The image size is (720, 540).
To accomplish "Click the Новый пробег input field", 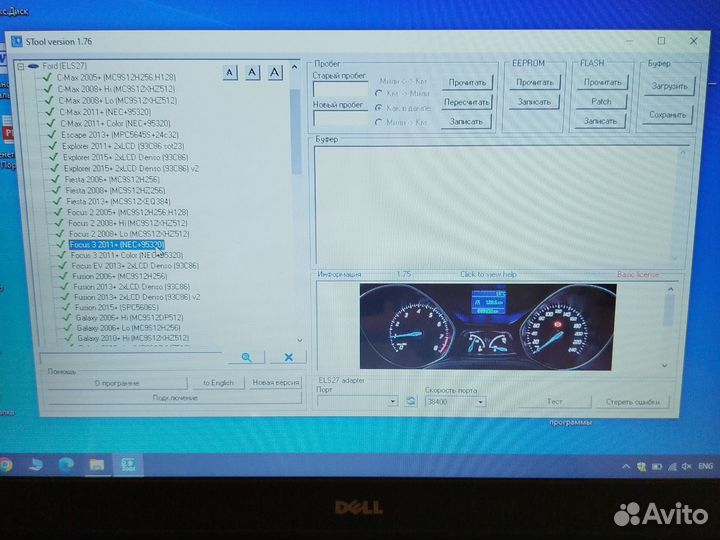I will pos(341,118).
